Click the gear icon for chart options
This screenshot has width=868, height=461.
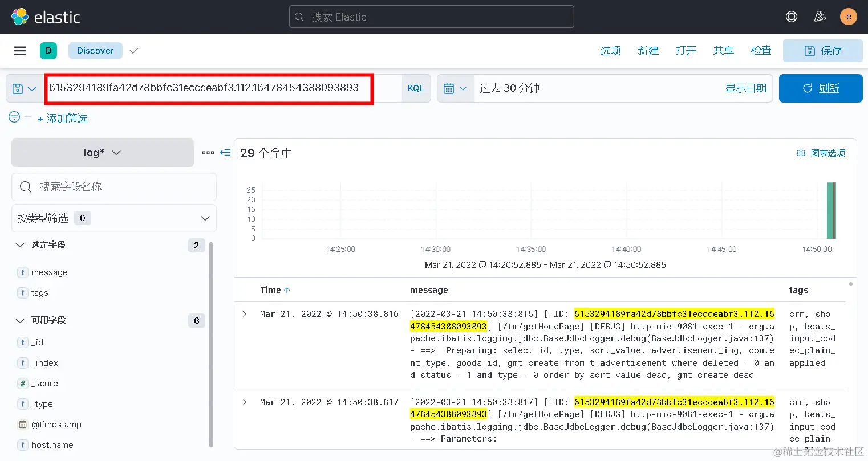tap(801, 153)
